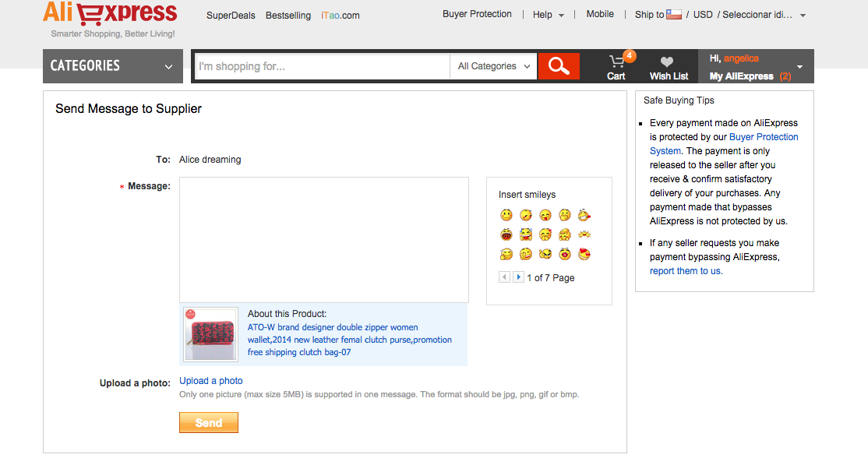The height and width of the screenshot is (458, 868).
Task: Insert the open-arms hug smiley
Action: pos(584,234)
